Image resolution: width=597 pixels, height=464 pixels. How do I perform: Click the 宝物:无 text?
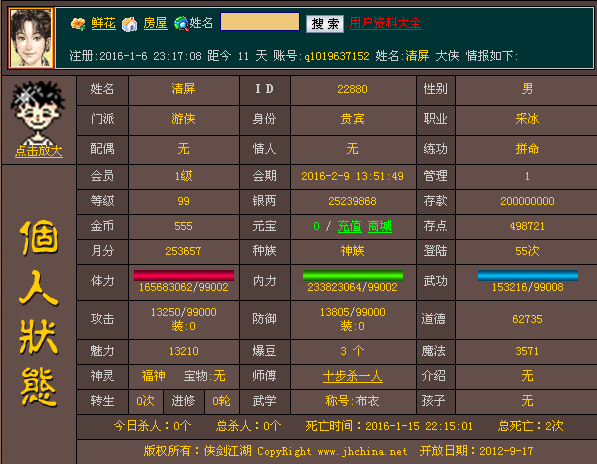pyautogui.click(x=205, y=376)
